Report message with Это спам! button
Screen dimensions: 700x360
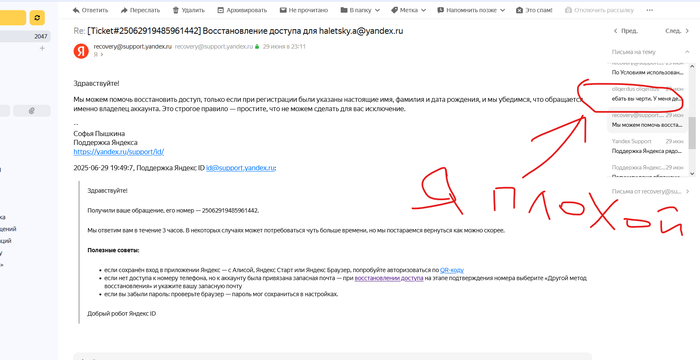click(534, 10)
